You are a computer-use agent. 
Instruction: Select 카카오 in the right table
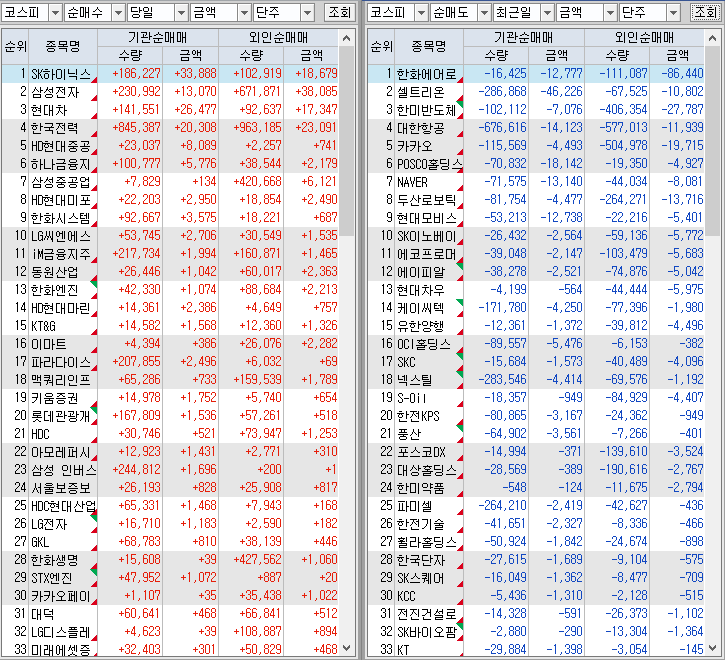[x=415, y=146]
